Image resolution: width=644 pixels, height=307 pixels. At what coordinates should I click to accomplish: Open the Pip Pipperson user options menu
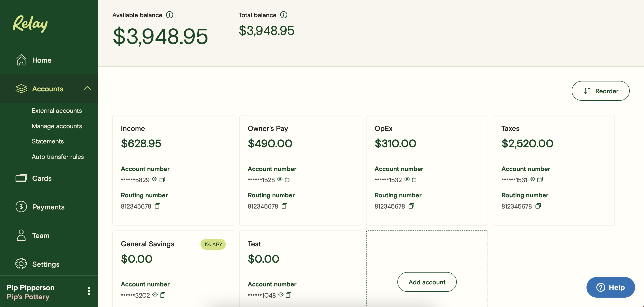pos(89,291)
